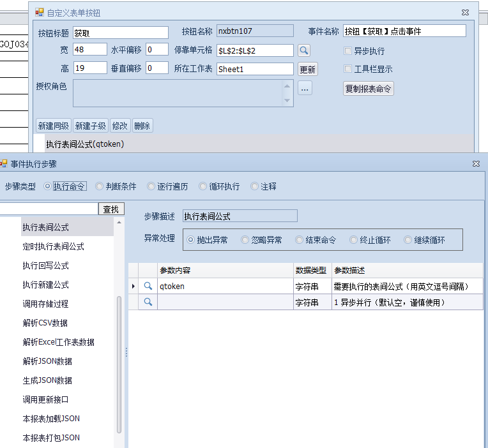This screenshot has width=488, height=448.
Task: Close the 事件执行步骤 window
Action: point(476,164)
